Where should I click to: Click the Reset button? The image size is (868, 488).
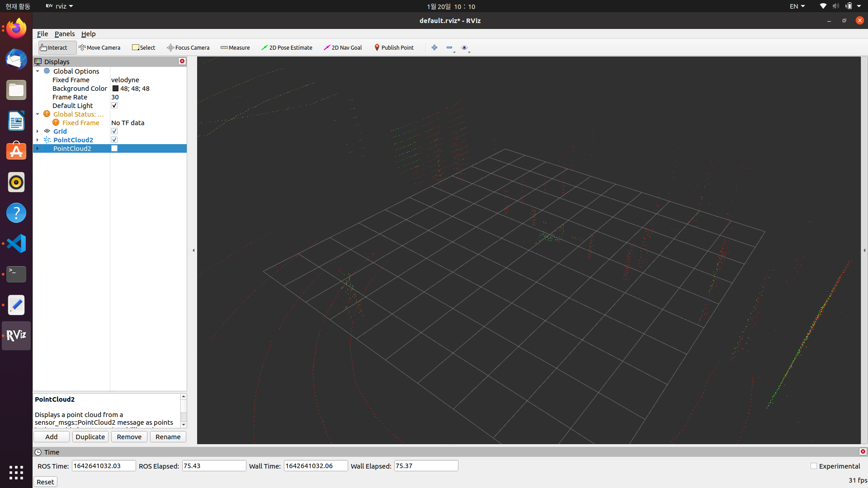45,482
